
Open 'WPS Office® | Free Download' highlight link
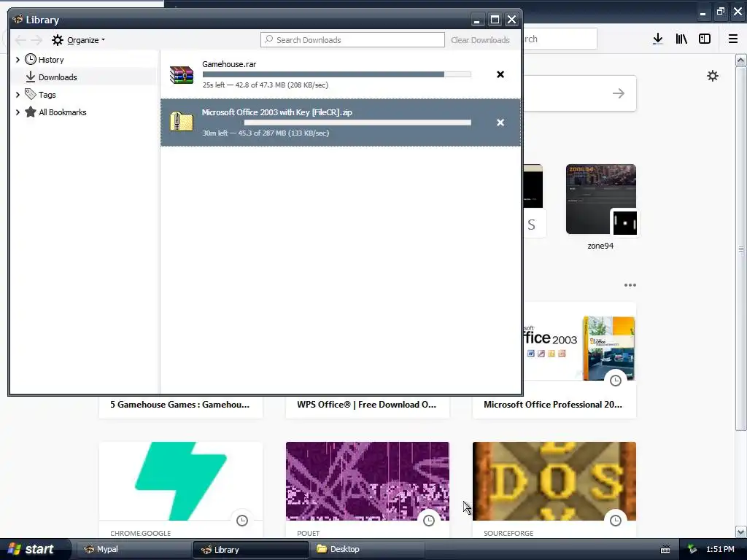(366, 404)
